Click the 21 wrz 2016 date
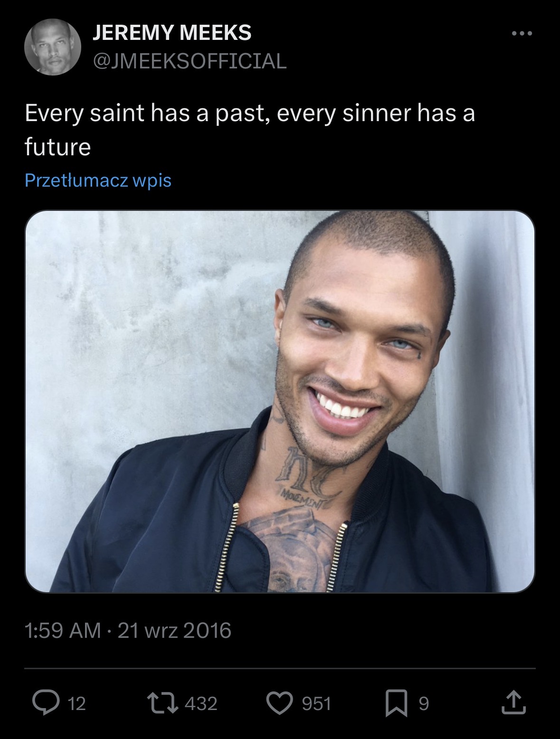Viewport: 560px width, 739px height. point(174,631)
